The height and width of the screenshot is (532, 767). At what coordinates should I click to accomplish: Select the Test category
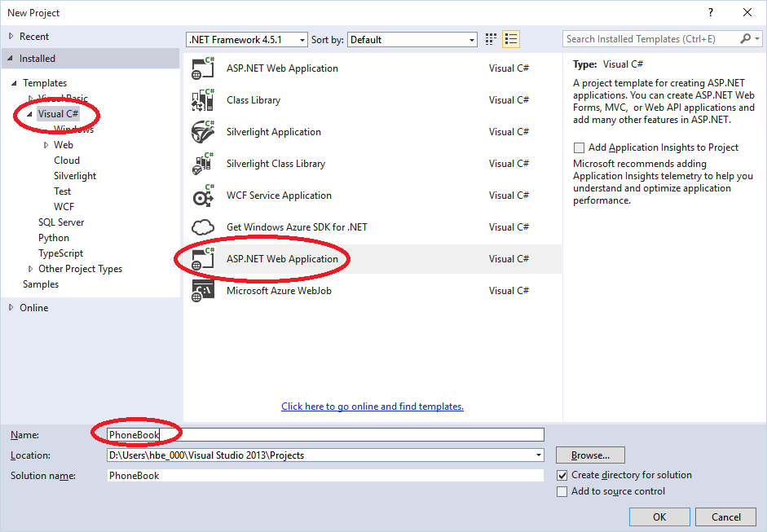(62, 191)
